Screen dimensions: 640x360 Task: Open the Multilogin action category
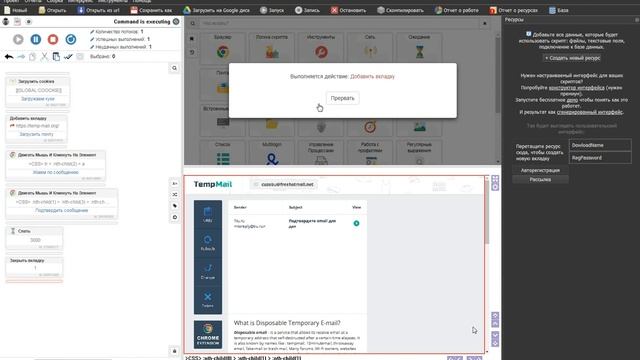272,153
